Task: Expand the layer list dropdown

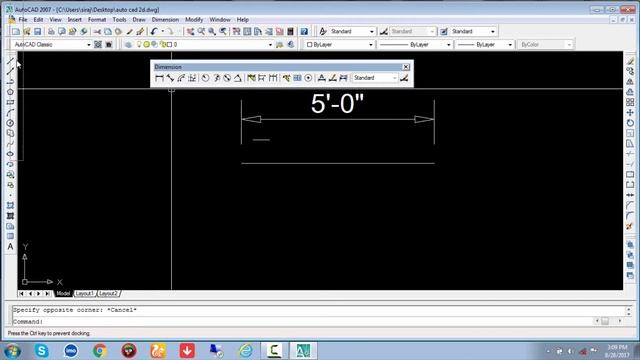Action: (x=270, y=44)
